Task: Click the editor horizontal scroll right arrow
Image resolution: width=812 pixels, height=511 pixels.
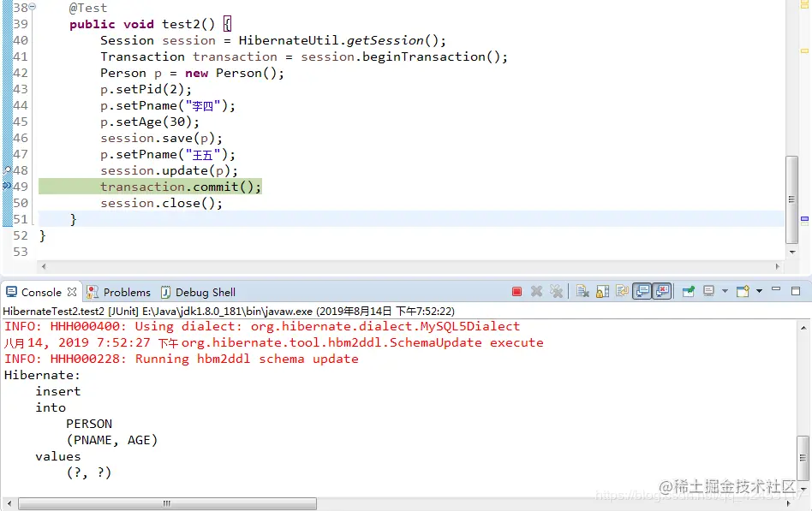Action: 777,267
